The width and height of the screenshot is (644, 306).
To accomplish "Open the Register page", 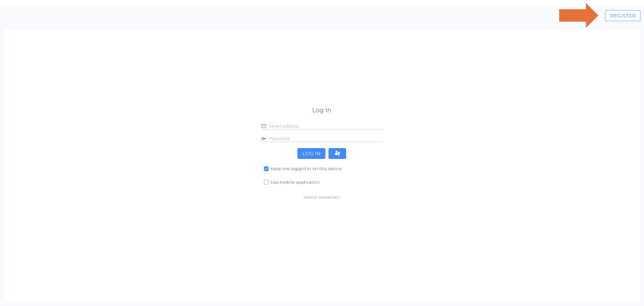I will (x=622, y=16).
